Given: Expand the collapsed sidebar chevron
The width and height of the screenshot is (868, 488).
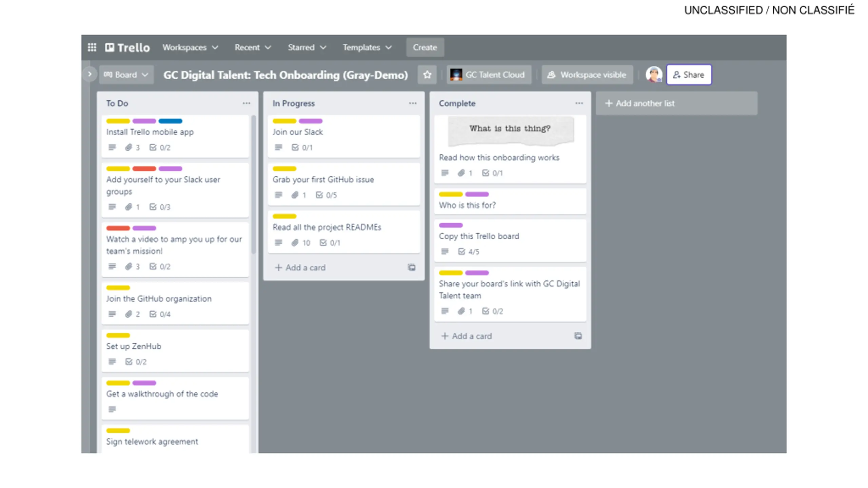Looking at the screenshot, I should [90, 74].
